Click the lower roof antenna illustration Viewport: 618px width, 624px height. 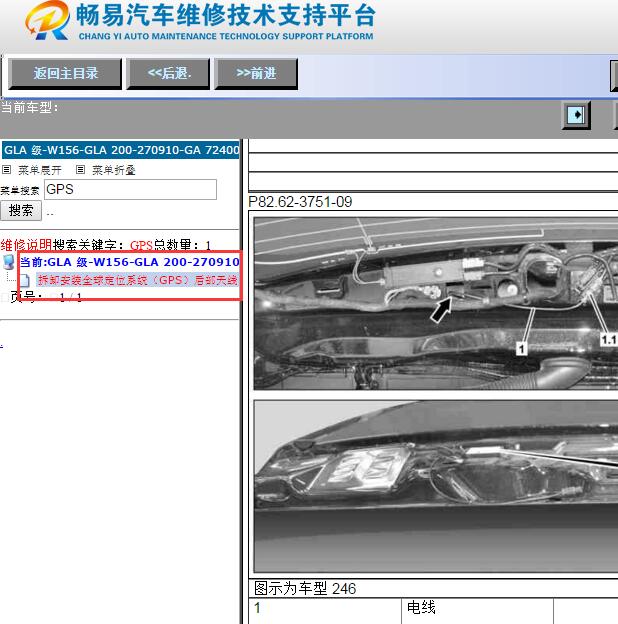[x=436, y=486]
